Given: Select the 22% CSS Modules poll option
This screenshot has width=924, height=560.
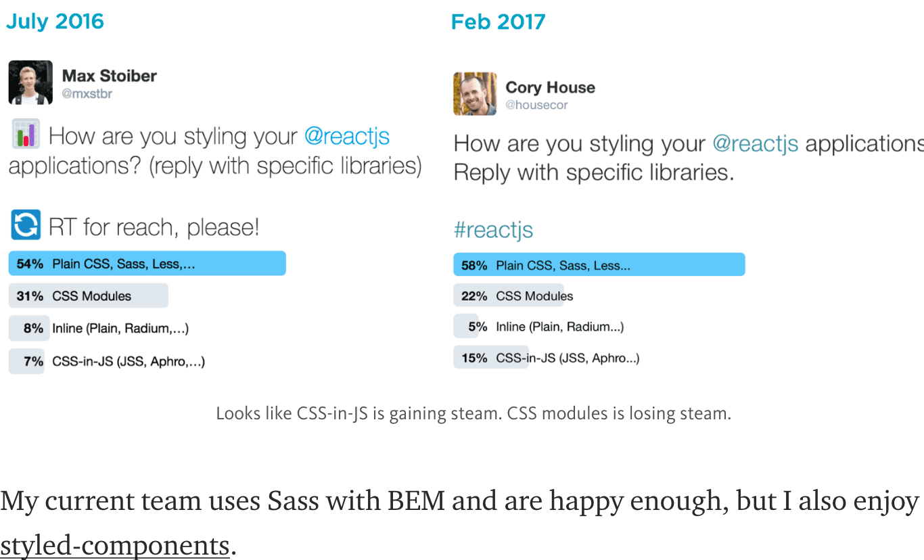Looking at the screenshot, I should 514,296.
